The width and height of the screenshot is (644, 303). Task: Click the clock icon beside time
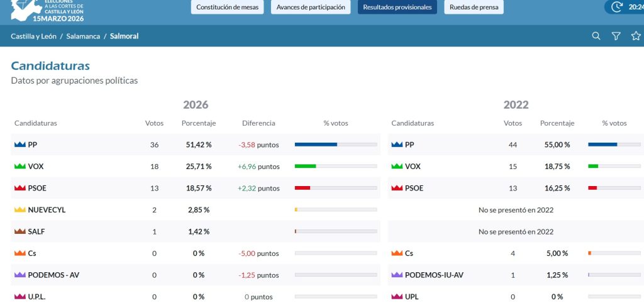(x=617, y=7)
